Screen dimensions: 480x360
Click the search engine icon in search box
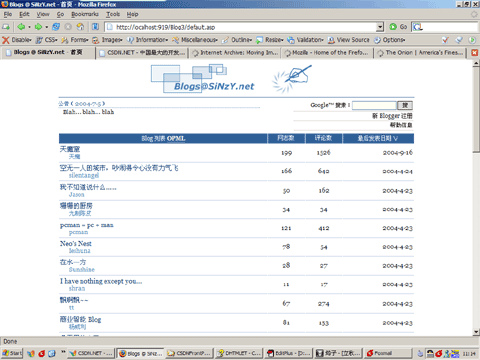[418, 27]
